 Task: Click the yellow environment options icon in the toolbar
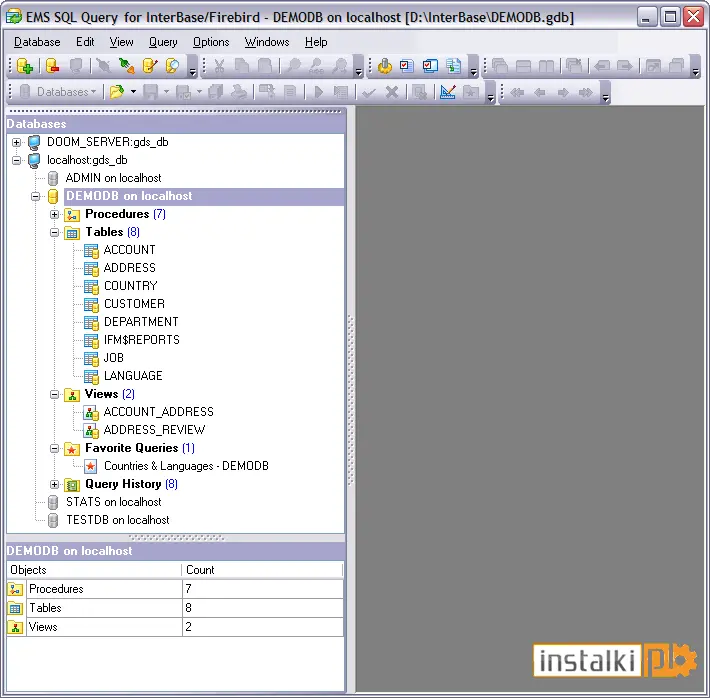point(385,66)
